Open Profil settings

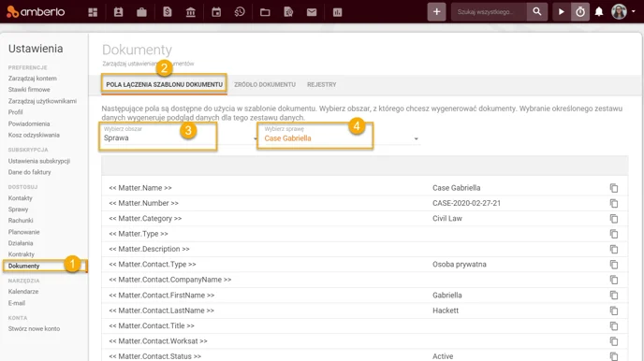[16, 112]
